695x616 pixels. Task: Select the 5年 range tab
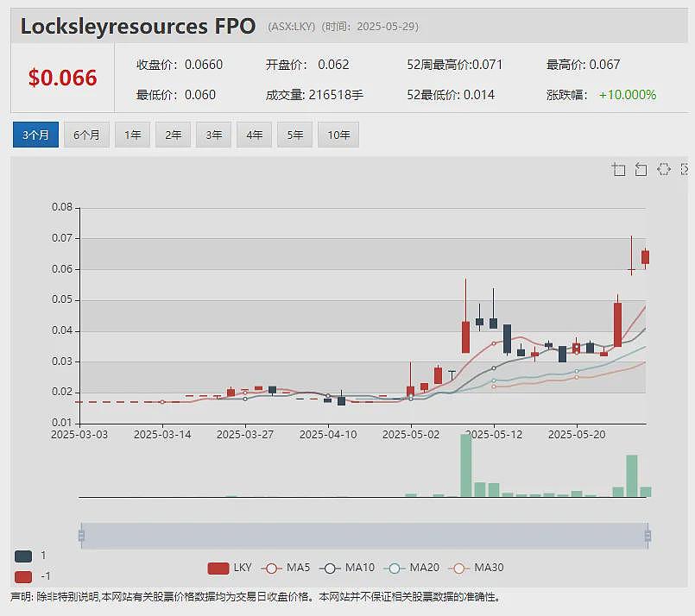click(294, 135)
